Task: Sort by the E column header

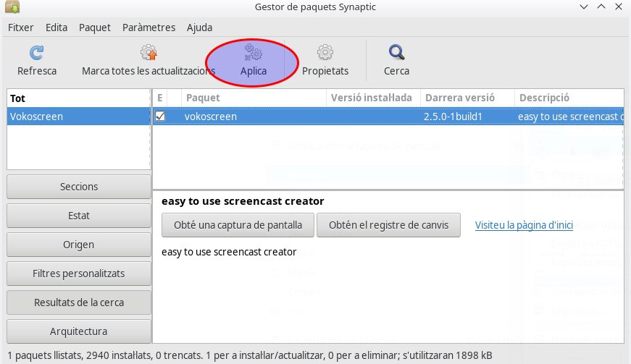Action: [x=160, y=98]
